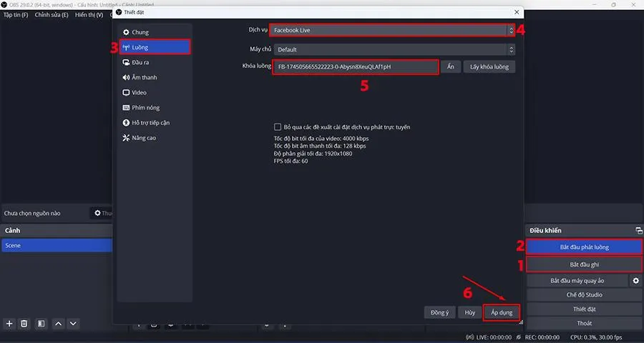This screenshot has height=343, width=644.
Task: Cancel settings with Hủy button
Action: [x=470, y=313]
